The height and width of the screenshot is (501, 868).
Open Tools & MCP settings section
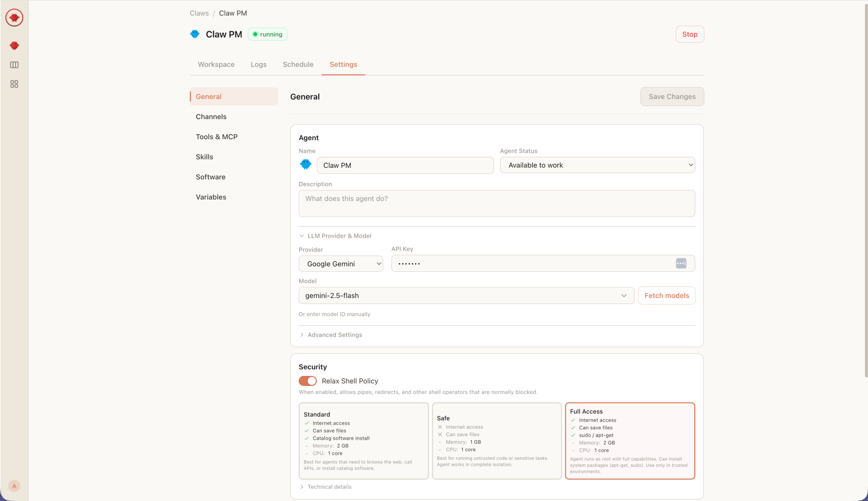click(x=234, y=137)
